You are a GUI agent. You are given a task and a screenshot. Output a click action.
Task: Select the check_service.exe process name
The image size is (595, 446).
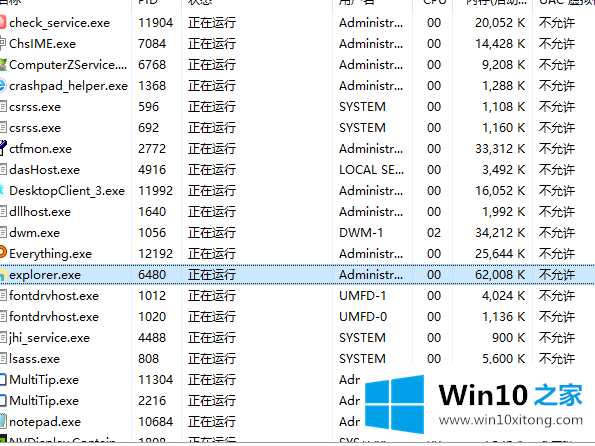(x=60, y=23)
